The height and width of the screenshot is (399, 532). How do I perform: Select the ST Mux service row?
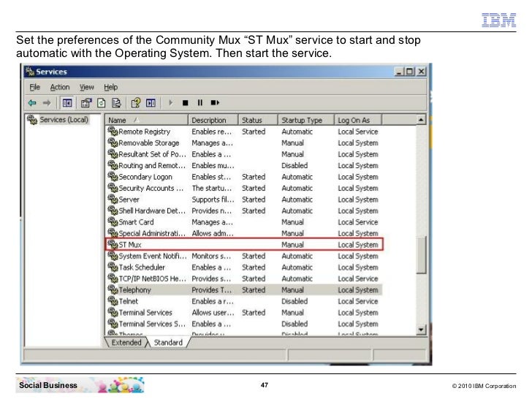click(244, 244)
